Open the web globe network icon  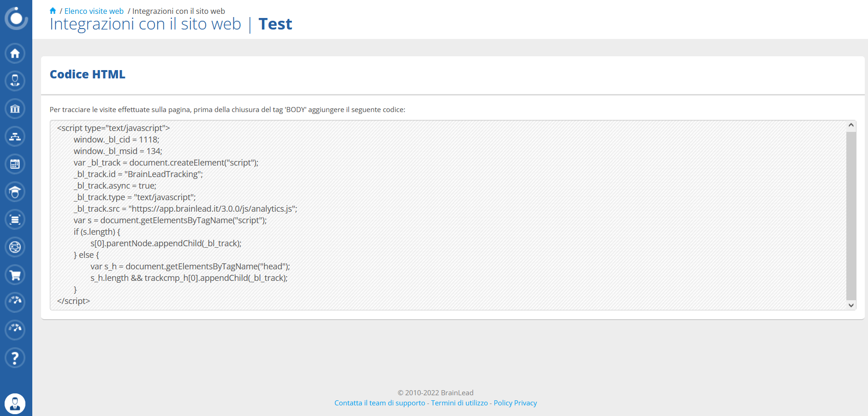click(15, 247)
